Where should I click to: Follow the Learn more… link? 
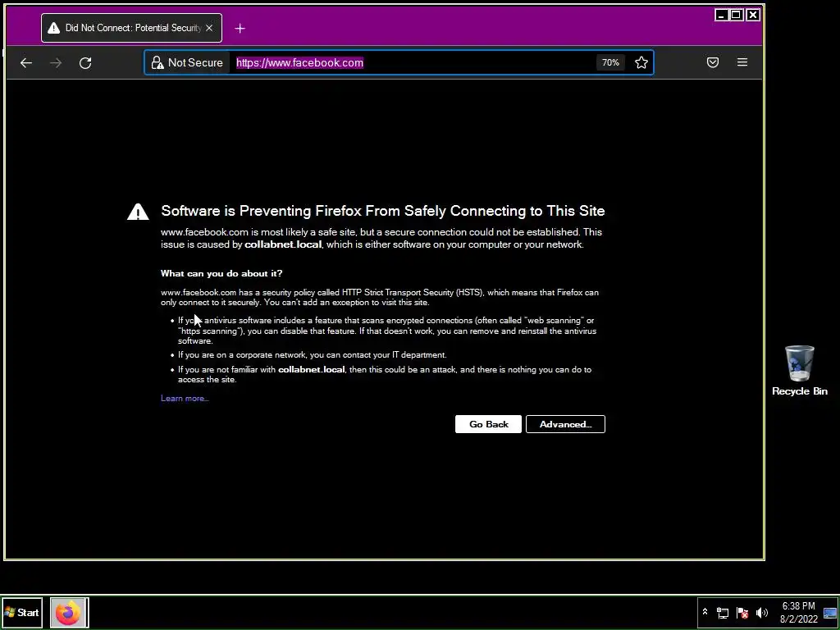(x=185, y=398)
